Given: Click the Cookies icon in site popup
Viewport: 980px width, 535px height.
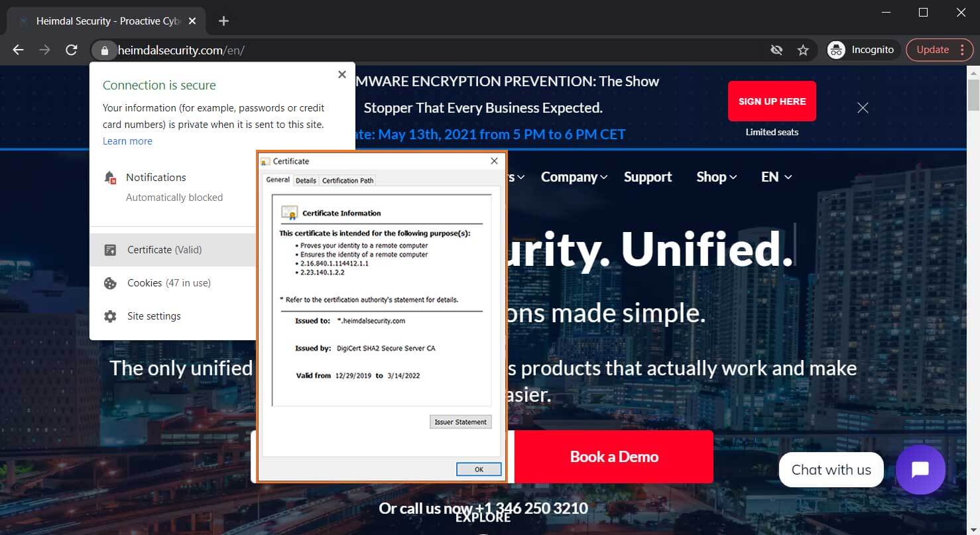Looking at the screenshot, I should coord(110,283).
